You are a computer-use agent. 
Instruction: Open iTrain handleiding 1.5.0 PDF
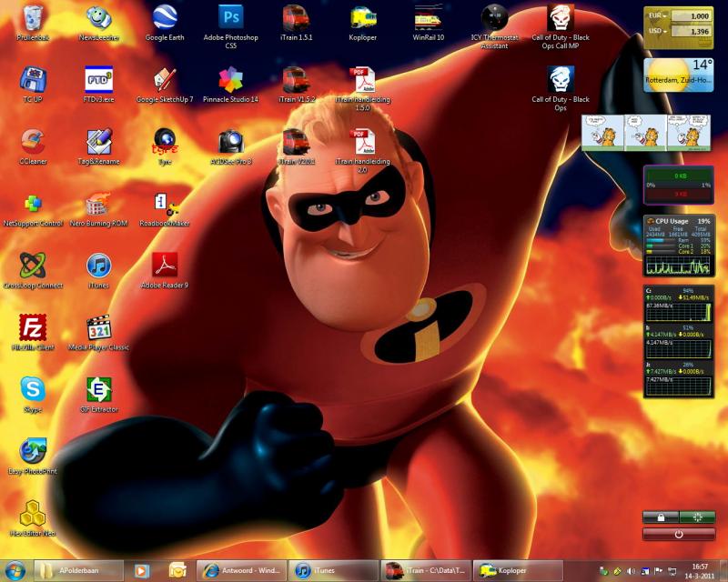point(362,88)
